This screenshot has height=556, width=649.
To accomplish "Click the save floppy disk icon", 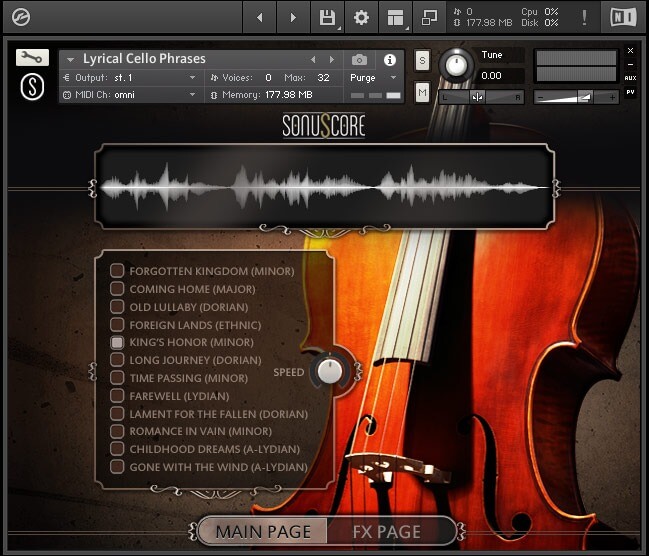I will [326, 17].
